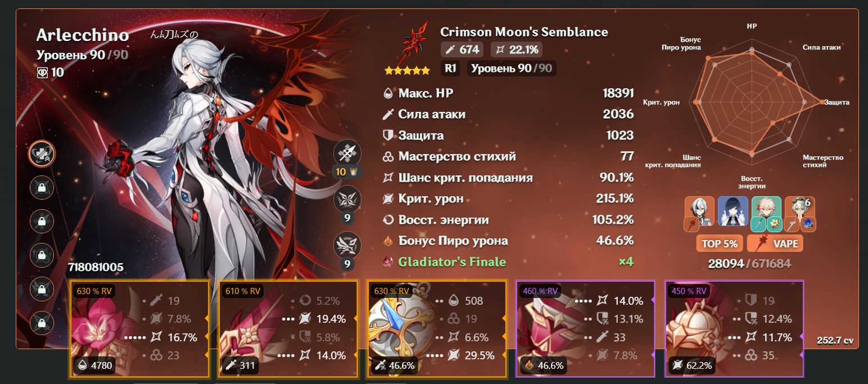The width and height of the screenshot is (868, 384).
Task: Select Bennett's portrait in team row
Action: (x=799, y=212)
